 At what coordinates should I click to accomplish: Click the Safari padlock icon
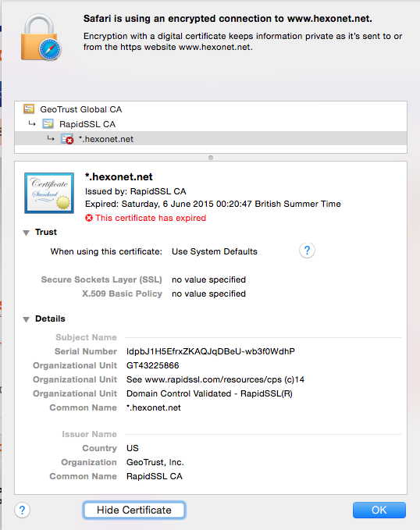[41, 37]
